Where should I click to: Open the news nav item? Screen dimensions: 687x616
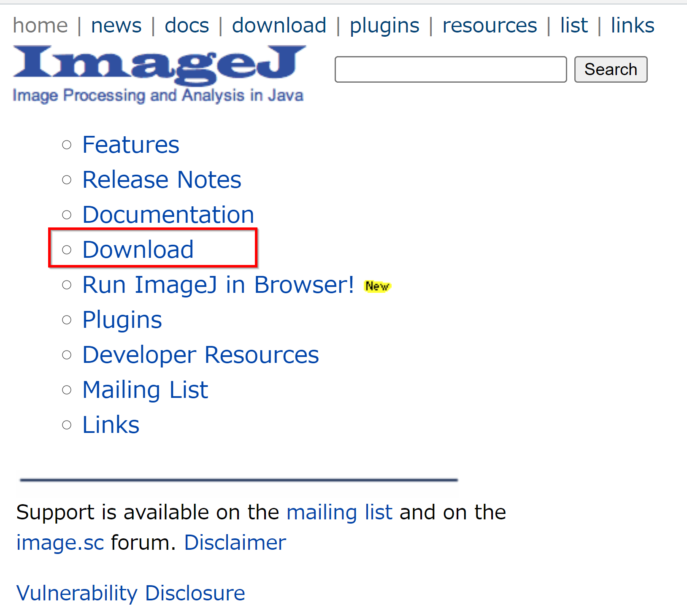click(116, 26)
